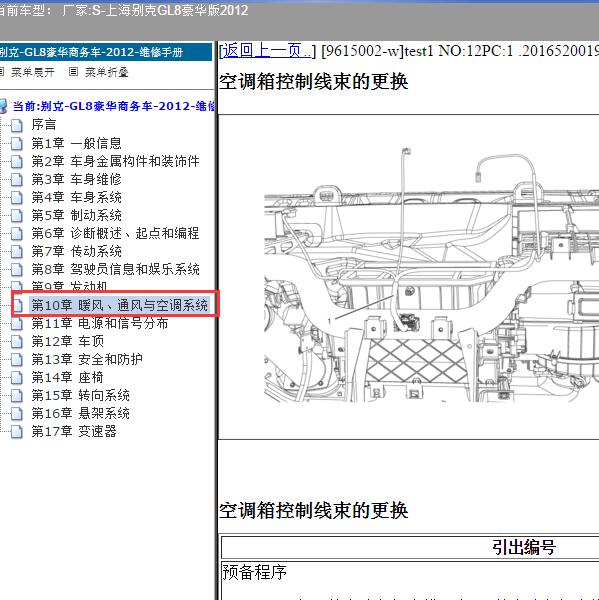
Task: Click the document icon for 第11章
Action: 16,323
